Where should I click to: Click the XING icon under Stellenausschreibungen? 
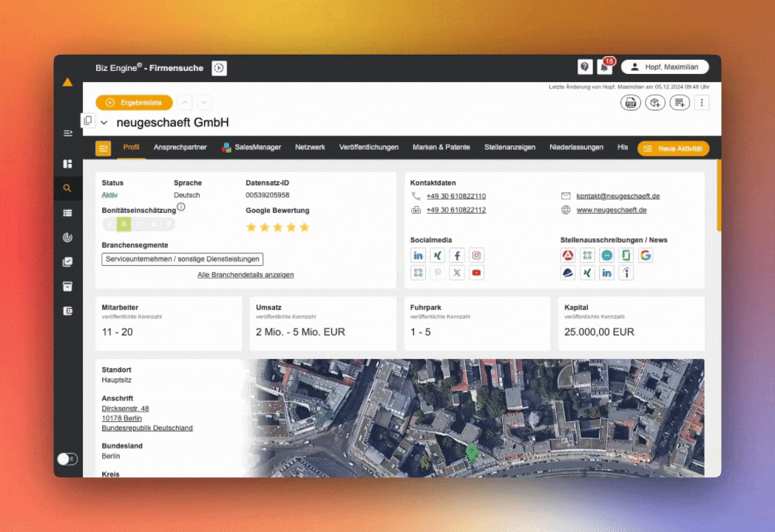586,273
